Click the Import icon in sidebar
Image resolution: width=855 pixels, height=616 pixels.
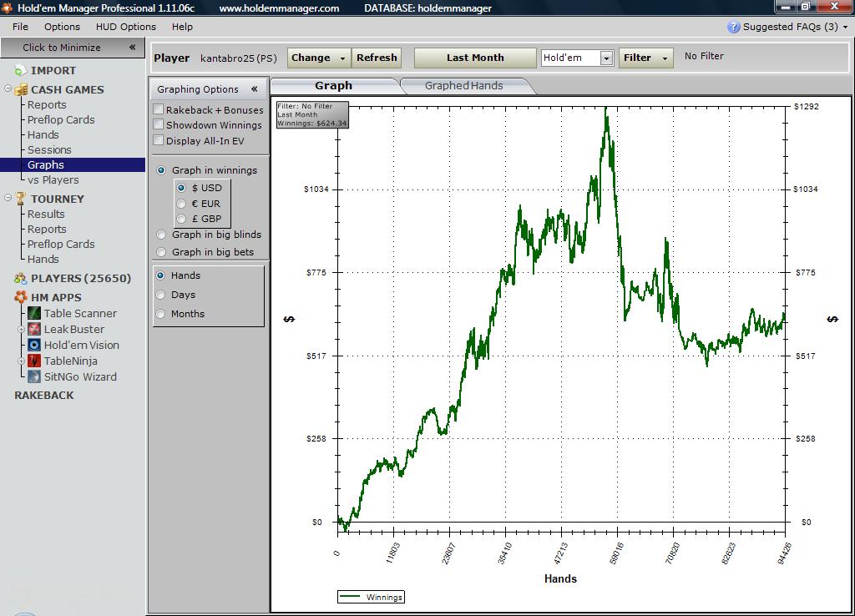click(x=20, y=70)
